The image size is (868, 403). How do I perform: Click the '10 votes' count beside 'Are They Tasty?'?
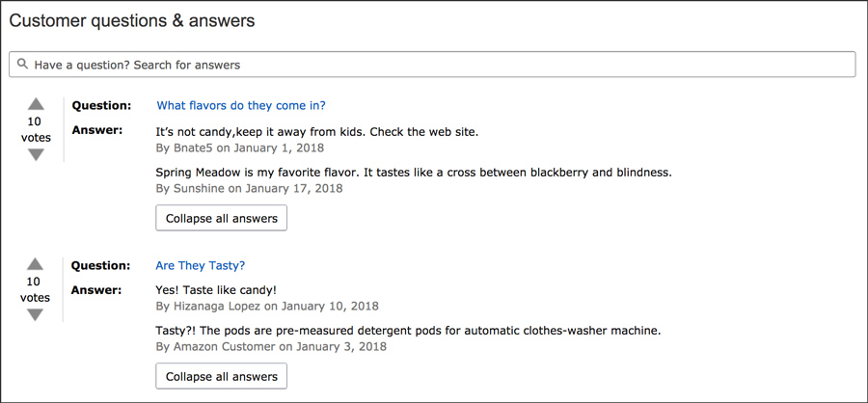35,289
